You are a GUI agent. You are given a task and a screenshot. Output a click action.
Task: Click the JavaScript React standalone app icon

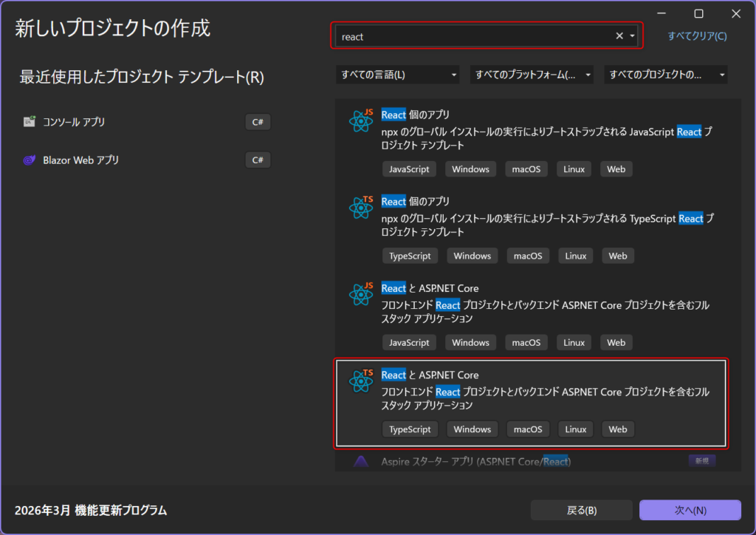(361, 120)
